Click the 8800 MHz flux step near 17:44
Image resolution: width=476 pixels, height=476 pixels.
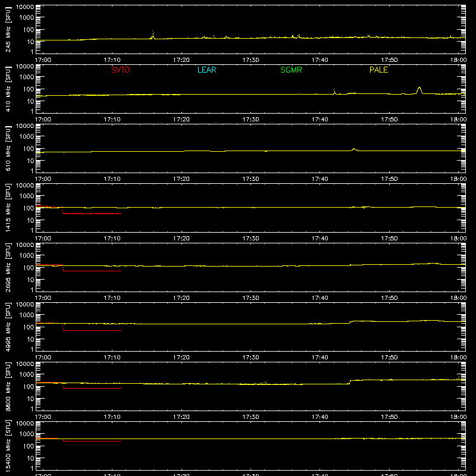point(350,382)
